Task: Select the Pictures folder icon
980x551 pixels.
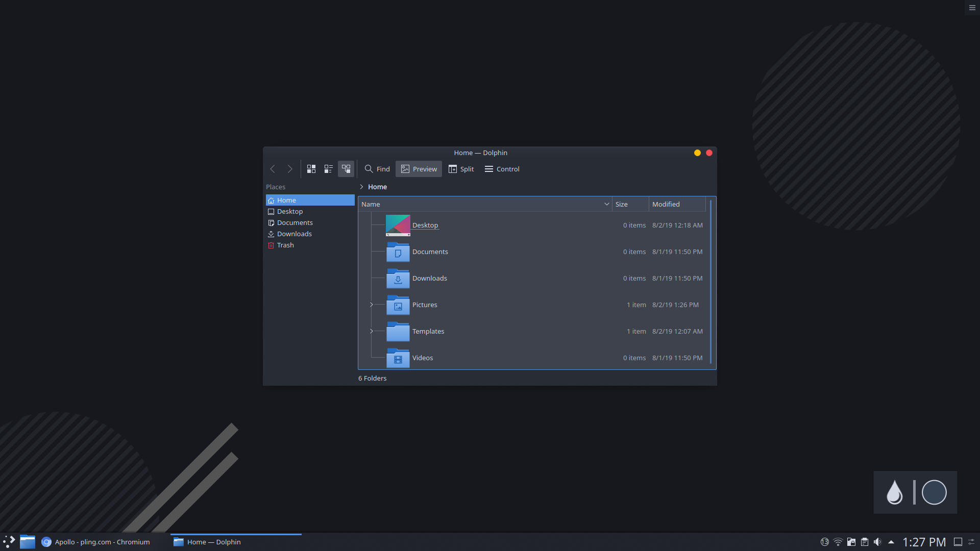Action: click(x=398, y=305)
